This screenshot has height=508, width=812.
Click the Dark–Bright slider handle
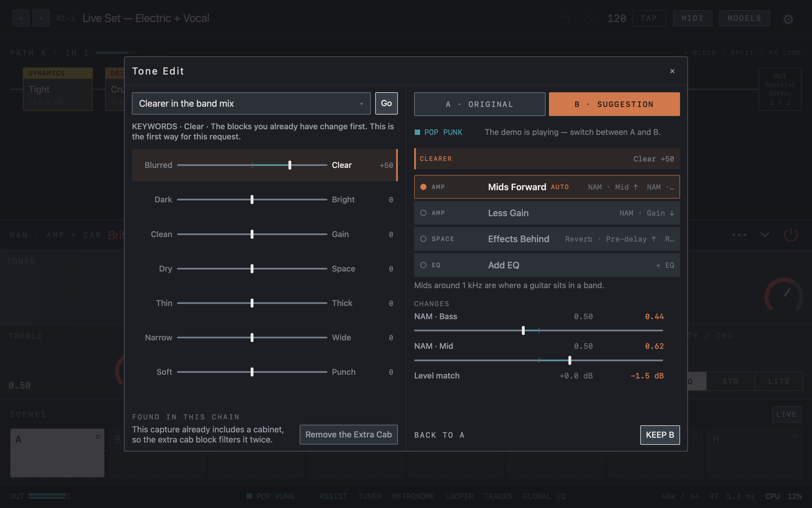(x=252, y=200)
